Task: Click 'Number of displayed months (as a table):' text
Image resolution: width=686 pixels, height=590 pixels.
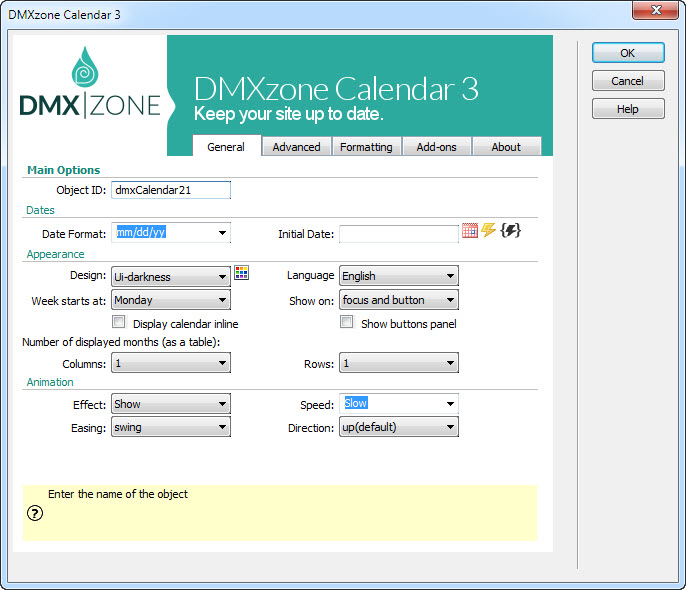Action: coord(121,342)
